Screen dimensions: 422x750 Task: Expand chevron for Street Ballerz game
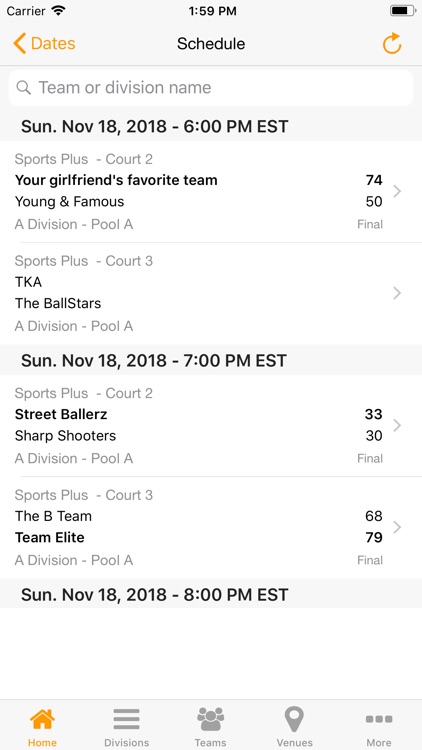(397, 425)
